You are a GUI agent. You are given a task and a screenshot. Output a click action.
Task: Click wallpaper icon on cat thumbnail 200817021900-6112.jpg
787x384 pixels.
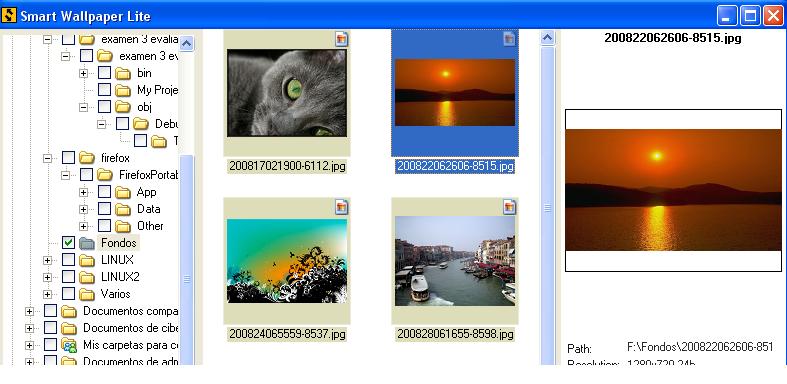[x=341, y=39]
